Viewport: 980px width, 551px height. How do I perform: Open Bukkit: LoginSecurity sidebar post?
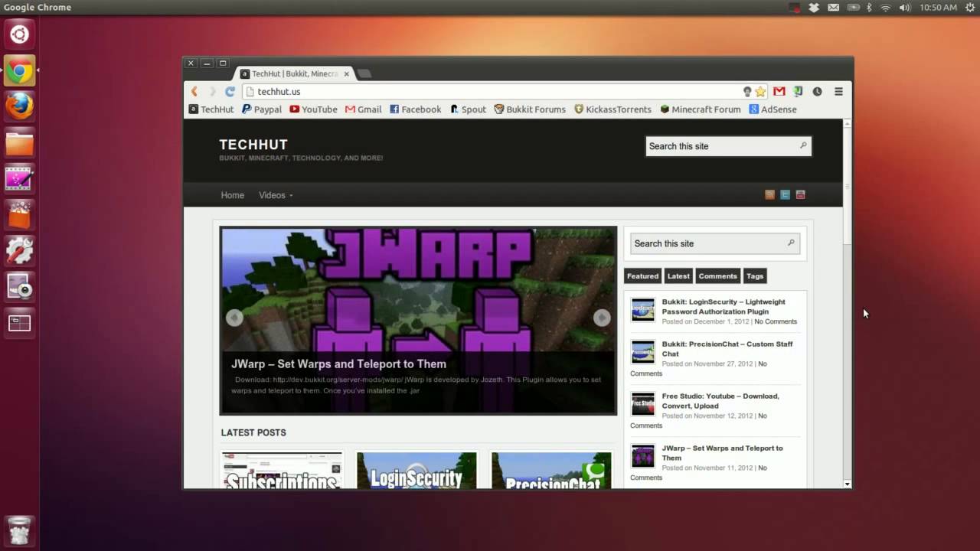pos(724,307)
